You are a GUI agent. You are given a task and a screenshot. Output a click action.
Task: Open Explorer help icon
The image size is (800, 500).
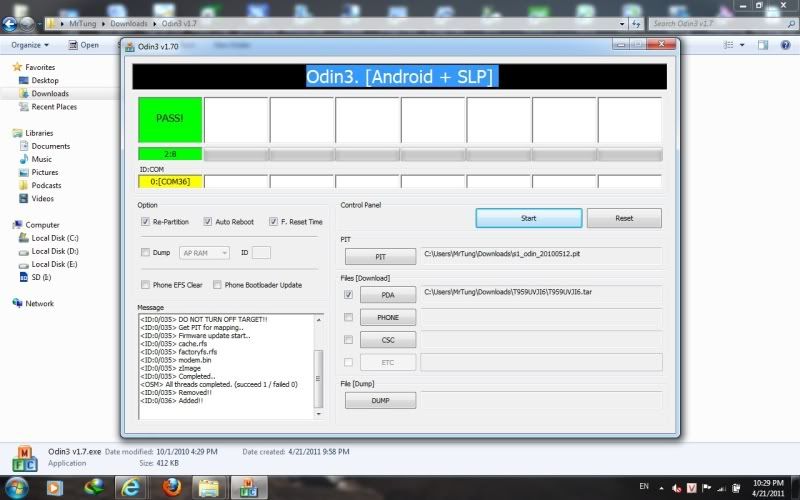785,45
